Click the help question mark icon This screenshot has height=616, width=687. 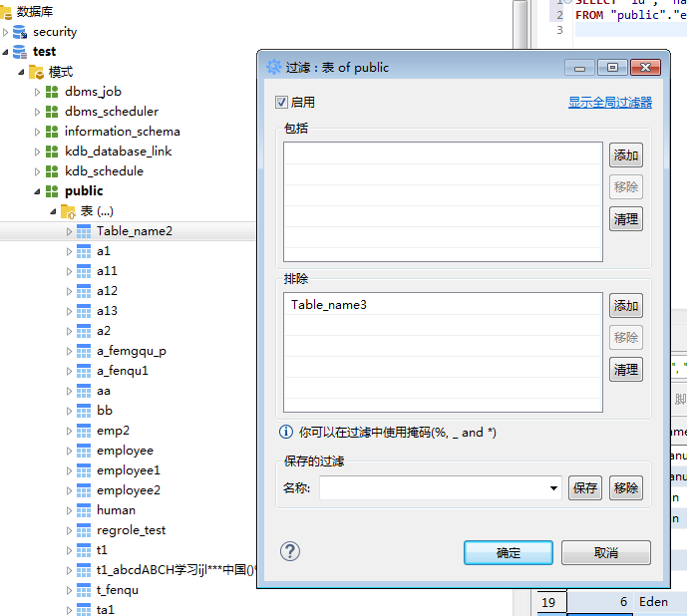(x=290, y=551)
